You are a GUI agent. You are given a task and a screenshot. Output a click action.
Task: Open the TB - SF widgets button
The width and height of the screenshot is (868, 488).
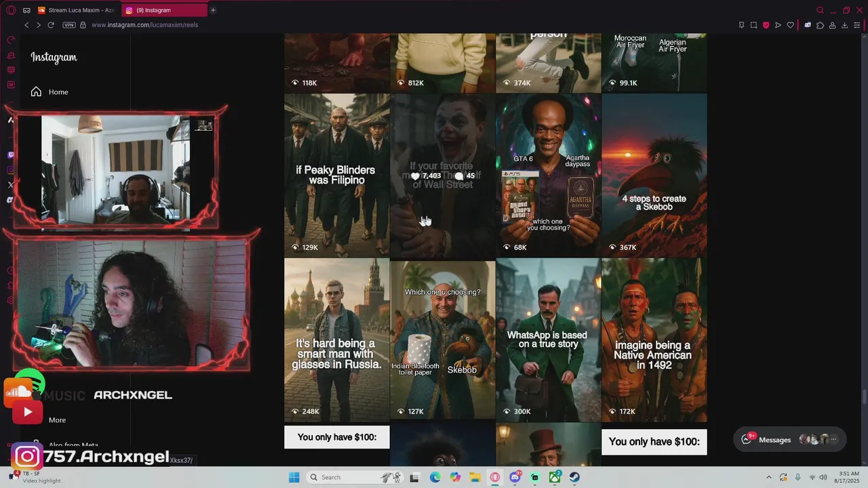pyautogui.click(x=34, y=477)
